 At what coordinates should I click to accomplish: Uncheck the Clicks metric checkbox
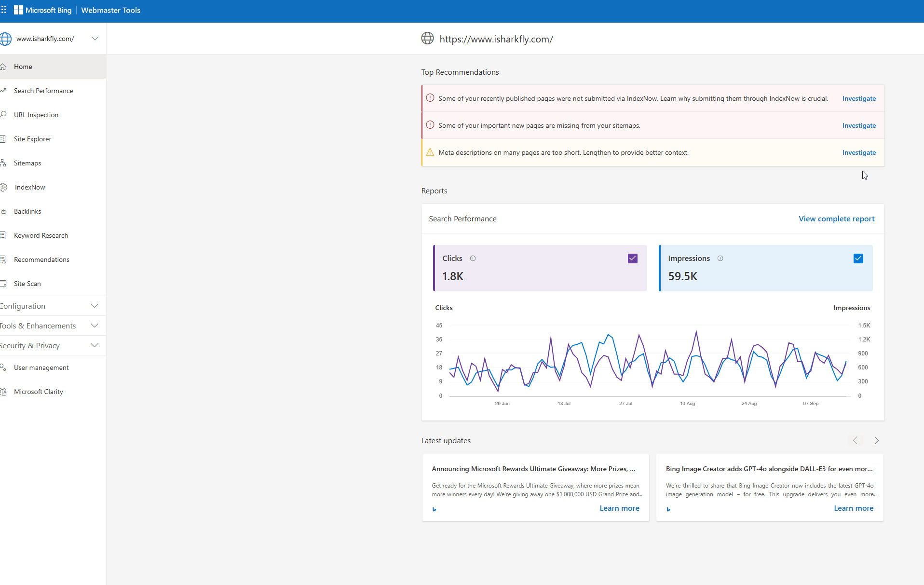tap(633, 258)
